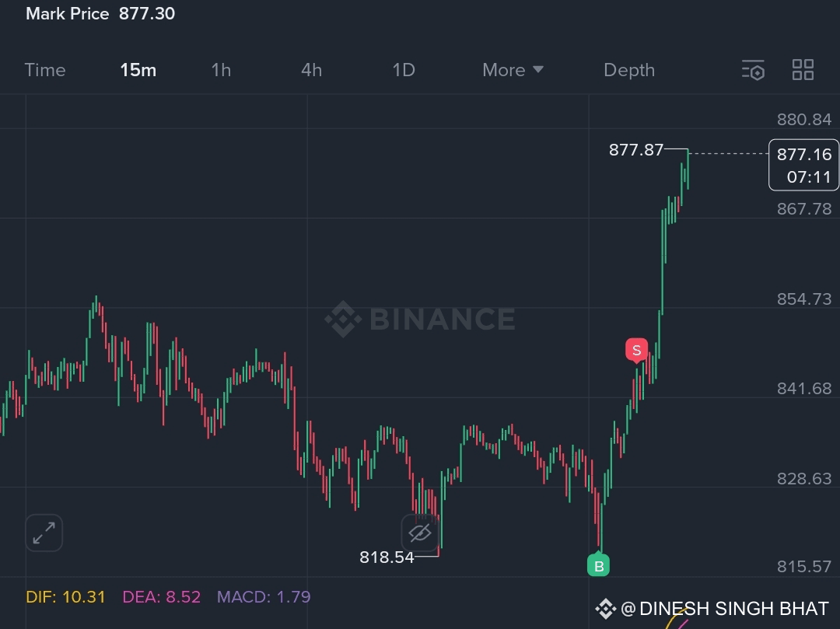Expand the More intervals dropdown
Screen dimensions: 840x629
[x=513, y=70]
